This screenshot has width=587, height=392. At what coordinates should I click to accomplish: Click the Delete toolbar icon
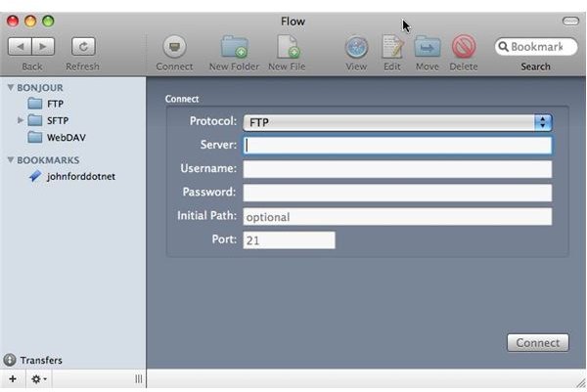pos(464,47)
